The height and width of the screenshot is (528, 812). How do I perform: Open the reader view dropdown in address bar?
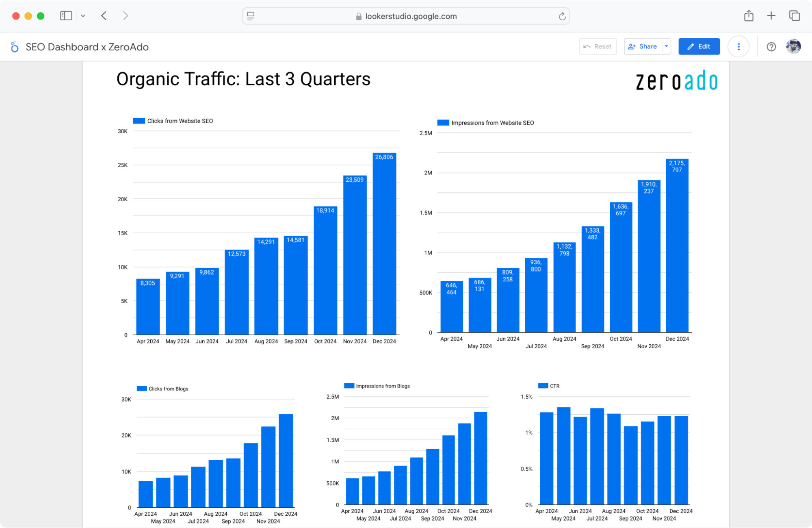(251, 16)
